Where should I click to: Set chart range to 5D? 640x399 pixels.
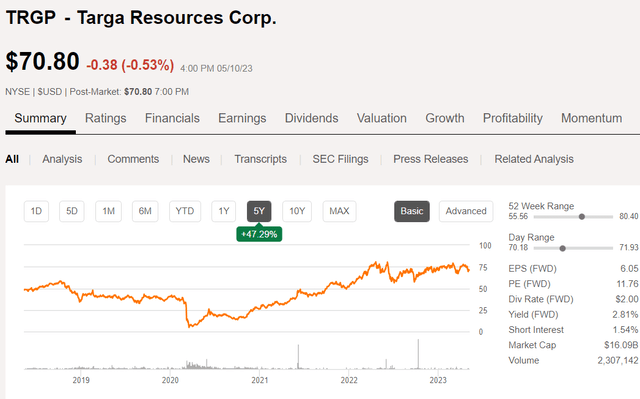pyautogui.click(x=72, y=211)
